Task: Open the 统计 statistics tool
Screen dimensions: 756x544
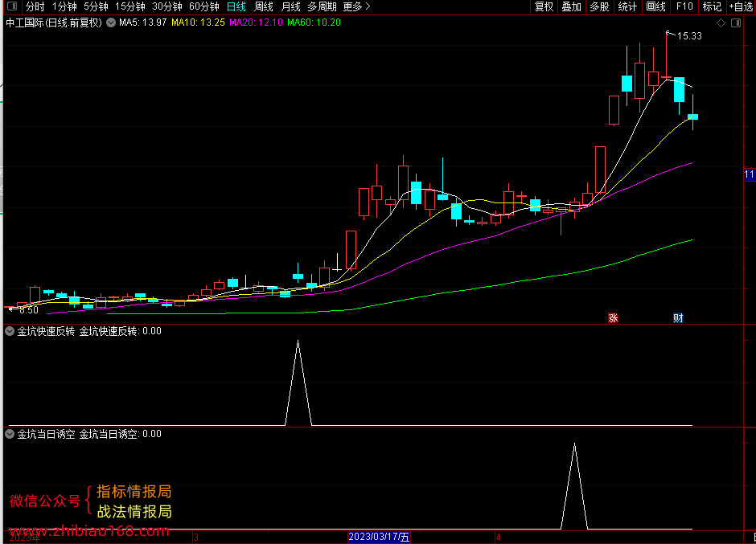Action: pos(628,6)
